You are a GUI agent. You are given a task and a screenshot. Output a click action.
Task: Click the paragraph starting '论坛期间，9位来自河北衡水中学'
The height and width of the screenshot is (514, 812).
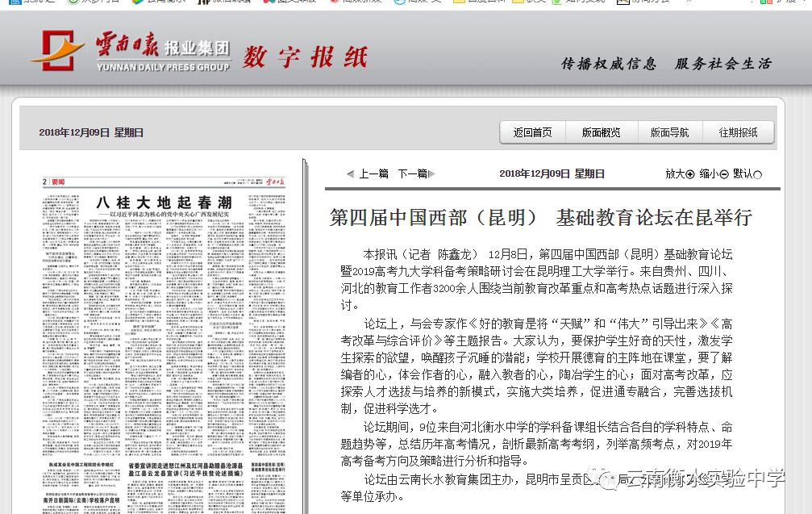(536, 444)
